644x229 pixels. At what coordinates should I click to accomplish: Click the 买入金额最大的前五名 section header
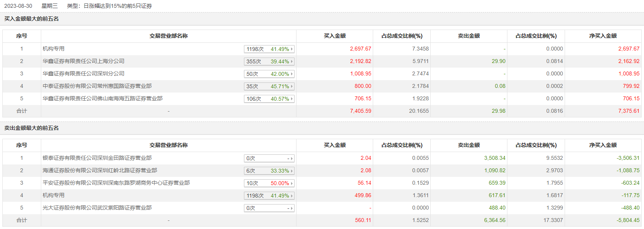[x=32, y=19]
